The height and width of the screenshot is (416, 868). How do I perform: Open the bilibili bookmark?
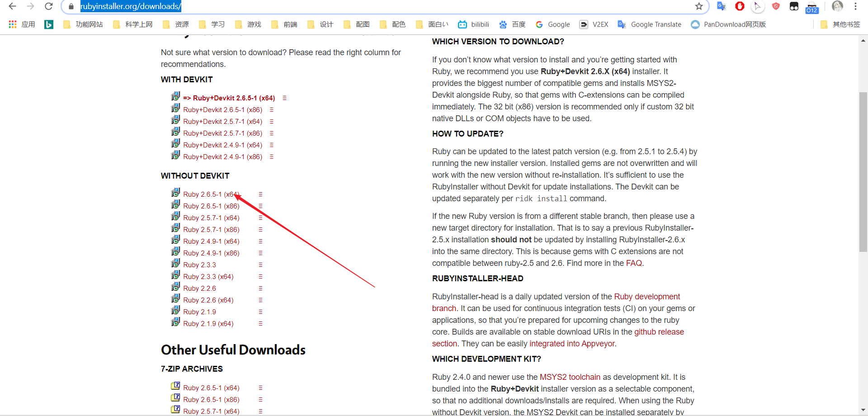click(474, 24)
